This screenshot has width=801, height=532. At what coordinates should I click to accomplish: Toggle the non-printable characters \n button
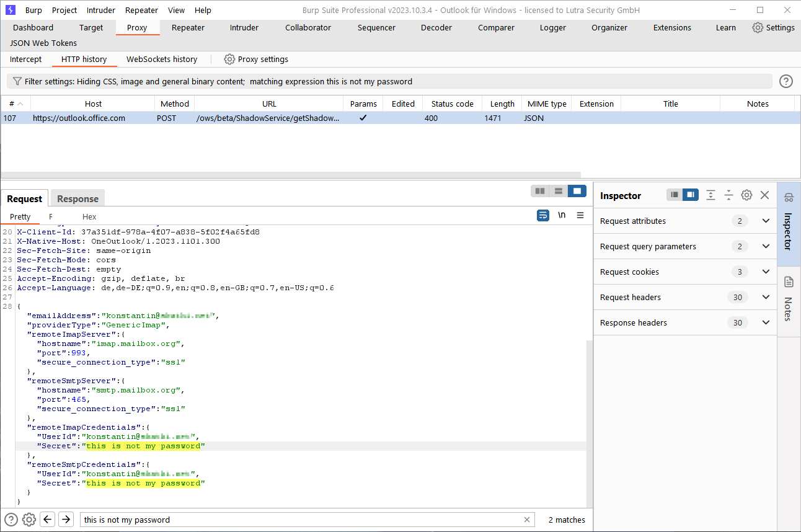click(562, 215)
